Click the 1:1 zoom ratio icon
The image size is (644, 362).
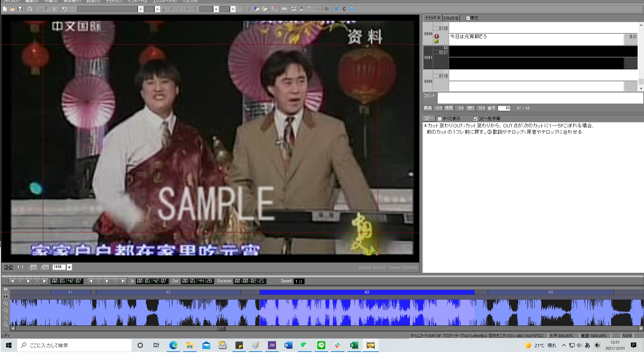click(20, 267)
